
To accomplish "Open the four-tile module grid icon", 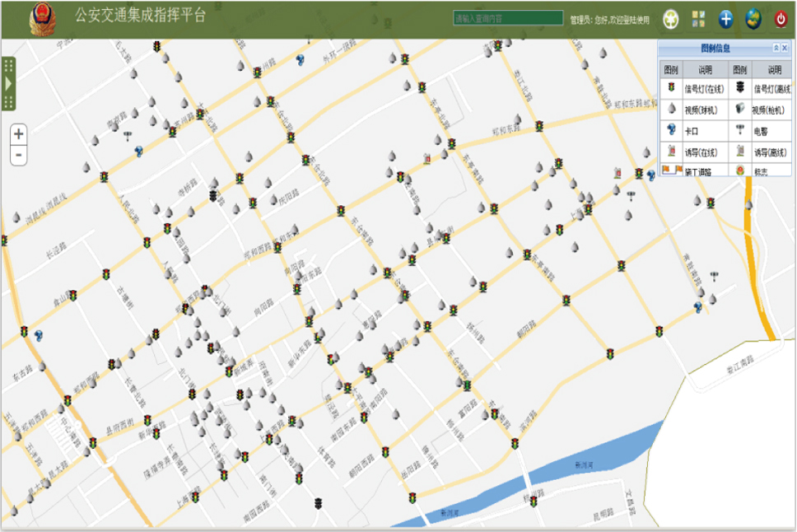I will [x=698, y=19].
